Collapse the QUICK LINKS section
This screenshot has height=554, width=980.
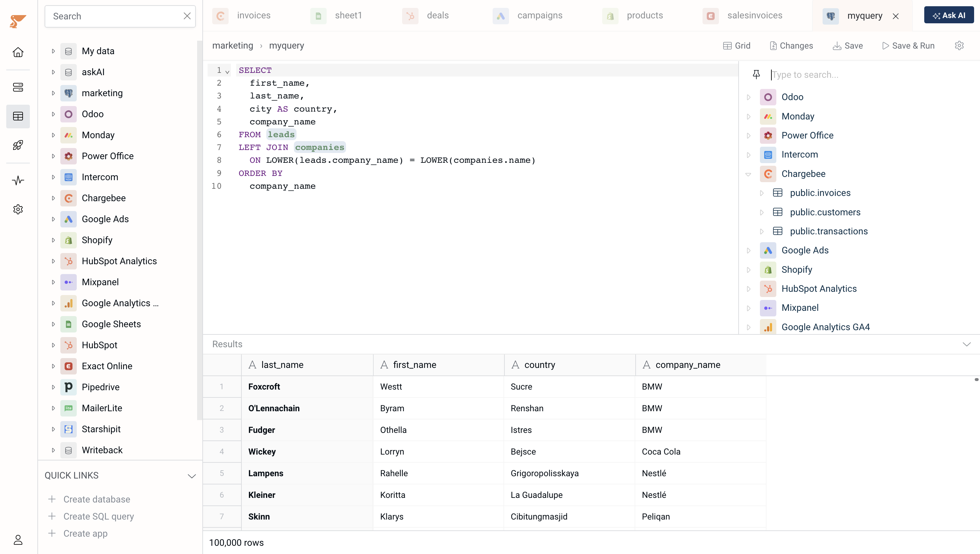[192, 476]
